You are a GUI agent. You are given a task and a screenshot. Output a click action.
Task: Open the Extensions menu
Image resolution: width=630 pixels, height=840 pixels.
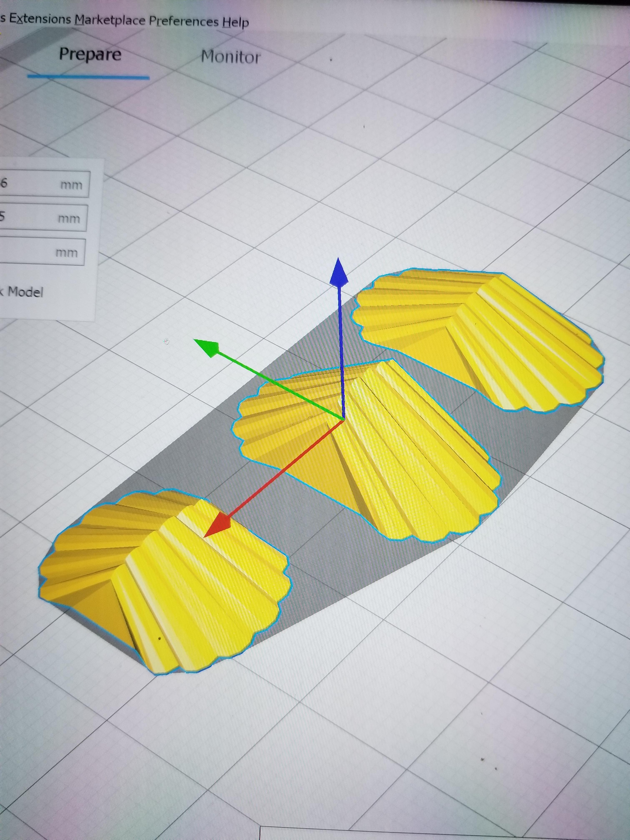point(40,19)
